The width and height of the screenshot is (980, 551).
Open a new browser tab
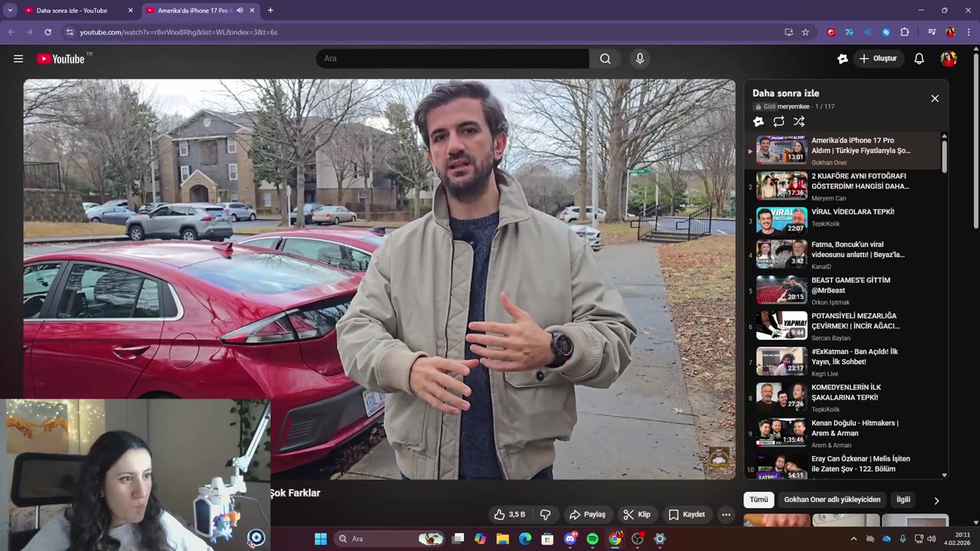270,11
